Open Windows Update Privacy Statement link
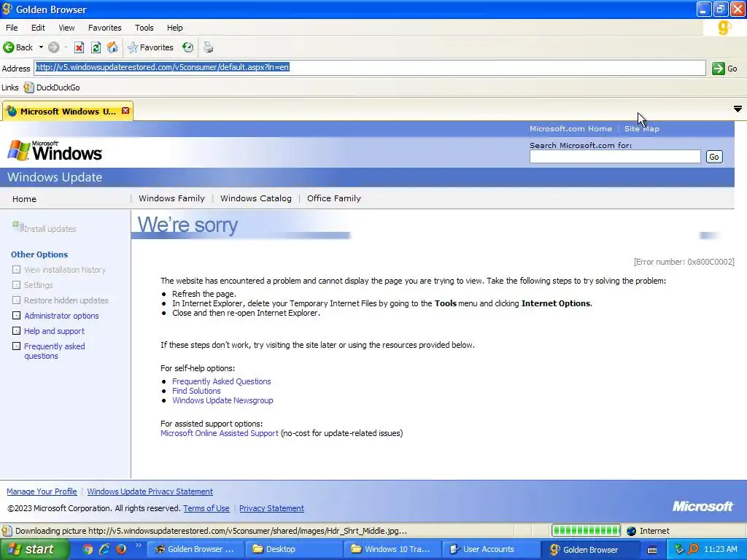 pos(150,491)
